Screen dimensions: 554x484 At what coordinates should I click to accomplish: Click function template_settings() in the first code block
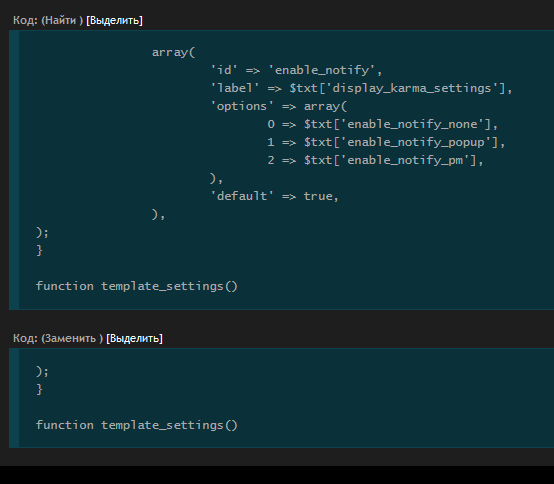coord(137,286)
